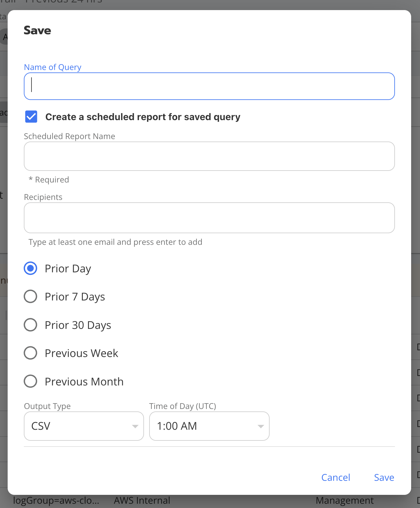Click the Recipients email input box

pyautogui.click(x=209, y=218)
